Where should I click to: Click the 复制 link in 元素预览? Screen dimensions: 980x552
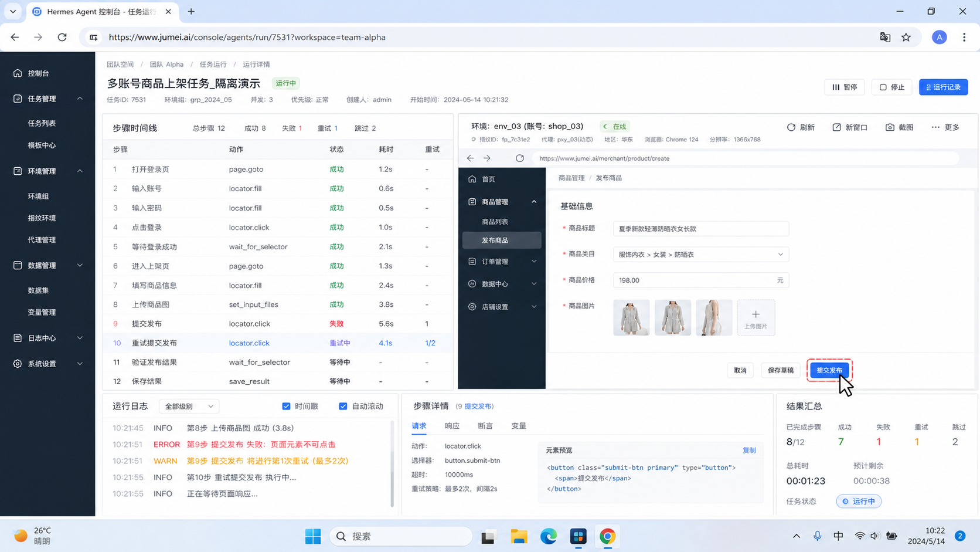tap(749, 451)
